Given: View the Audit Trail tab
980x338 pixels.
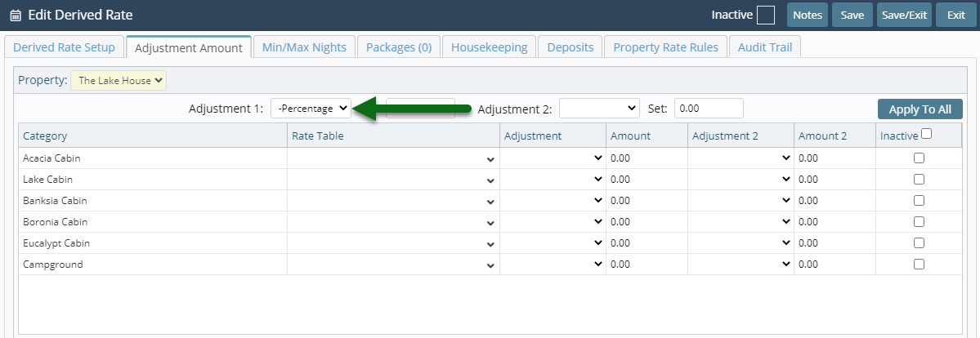Looking at the screenshot, I should 765,47.
